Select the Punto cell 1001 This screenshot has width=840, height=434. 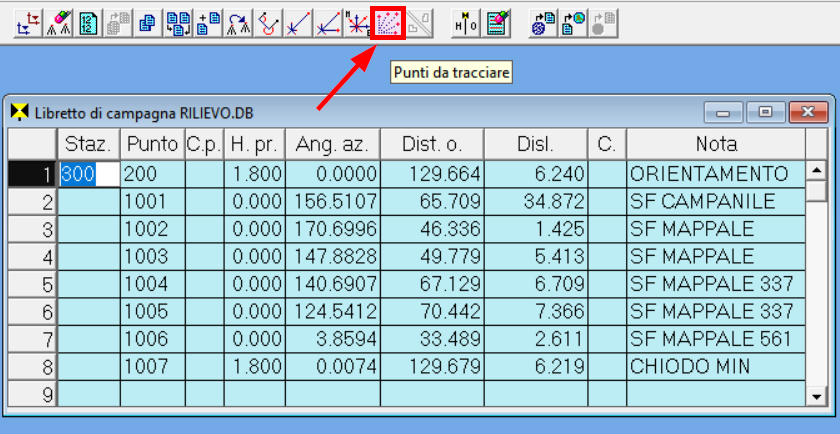(x=152, y=201)
